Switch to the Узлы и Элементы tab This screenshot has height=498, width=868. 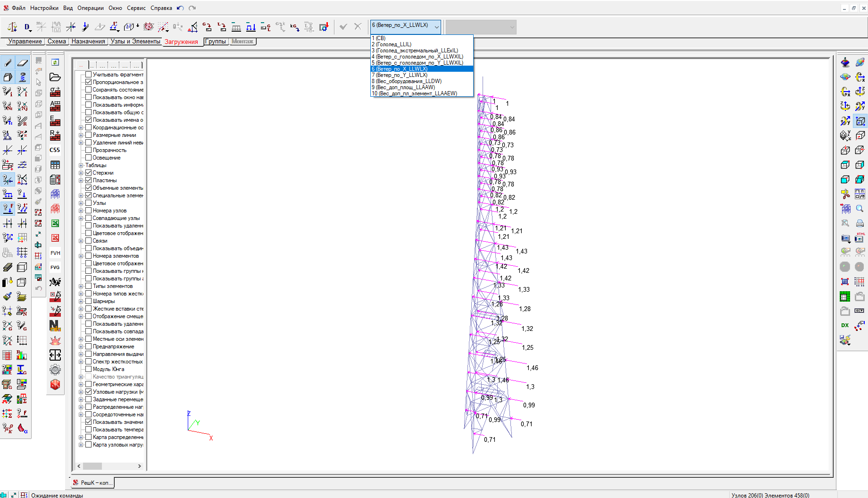pos(135,42)
